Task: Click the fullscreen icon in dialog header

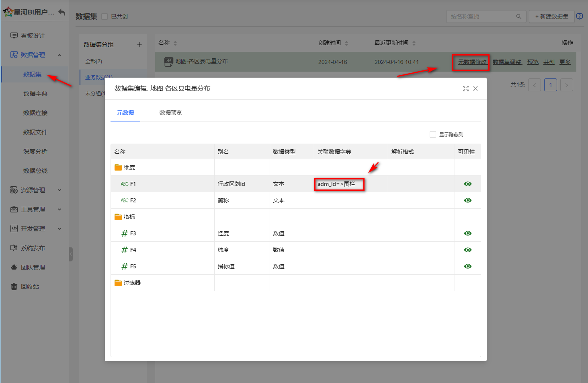Action: point(465,89)
